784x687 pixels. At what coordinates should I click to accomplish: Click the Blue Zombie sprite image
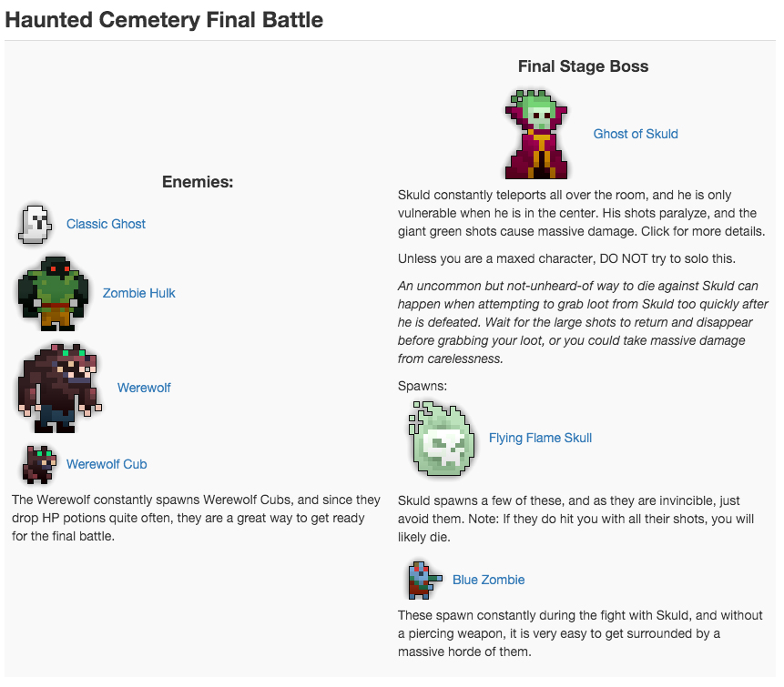coord(420,580)
